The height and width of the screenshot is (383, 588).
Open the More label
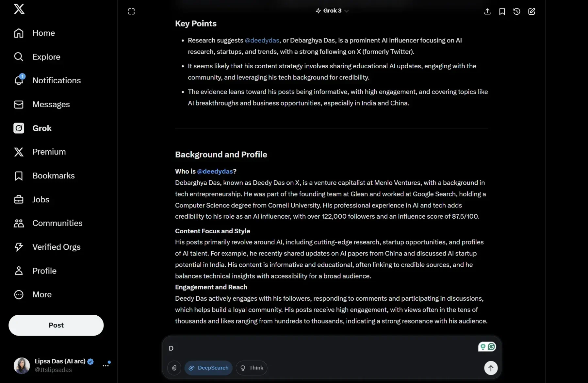42,294
